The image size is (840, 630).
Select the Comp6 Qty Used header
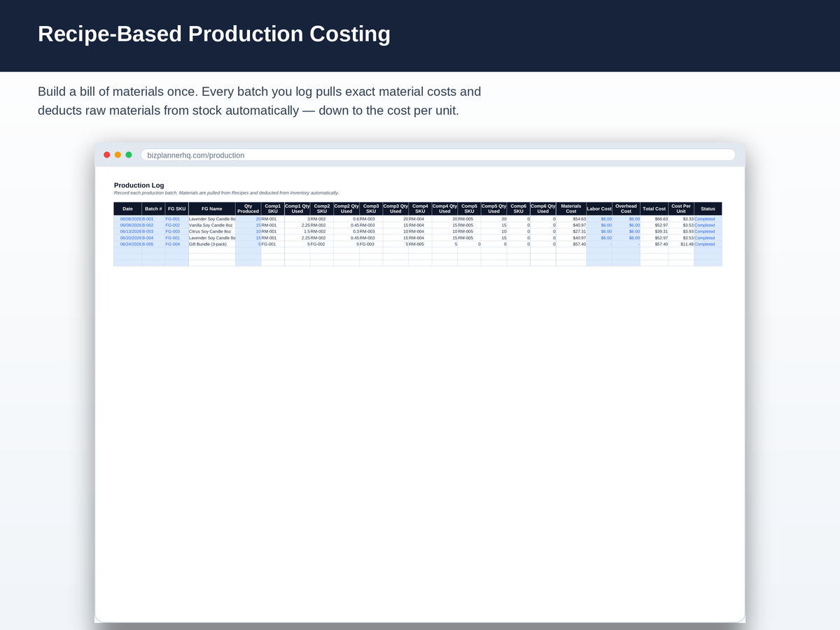543,209
